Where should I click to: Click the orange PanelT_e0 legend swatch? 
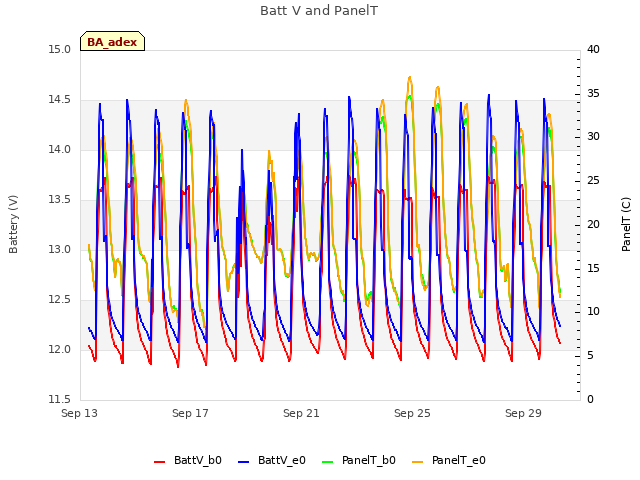pyautogui.click(x=418, y=461)
